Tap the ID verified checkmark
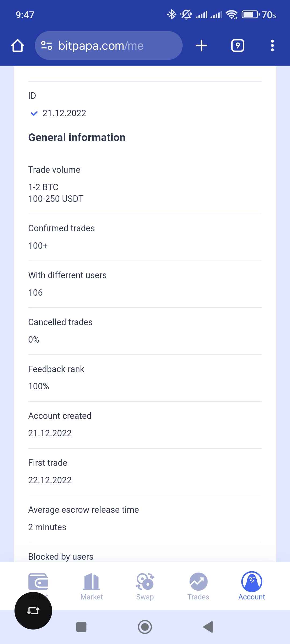The image size is (290, 644). pos(34,114)
